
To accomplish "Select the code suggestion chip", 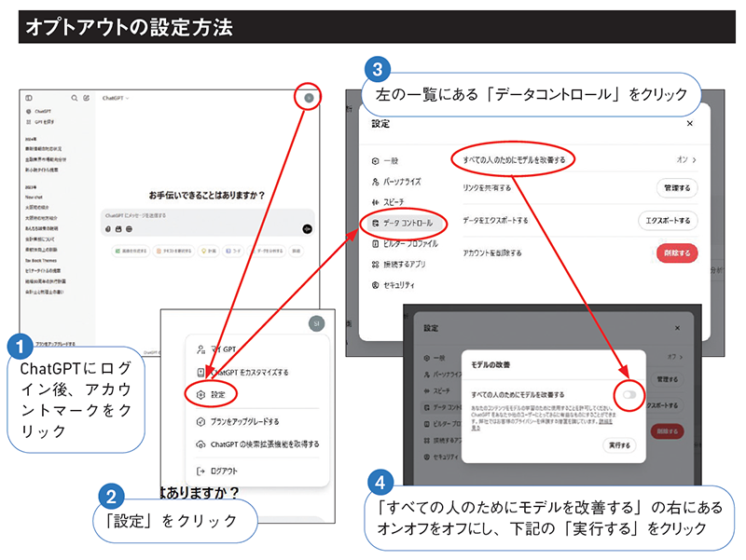I will (x=232, y=251).
